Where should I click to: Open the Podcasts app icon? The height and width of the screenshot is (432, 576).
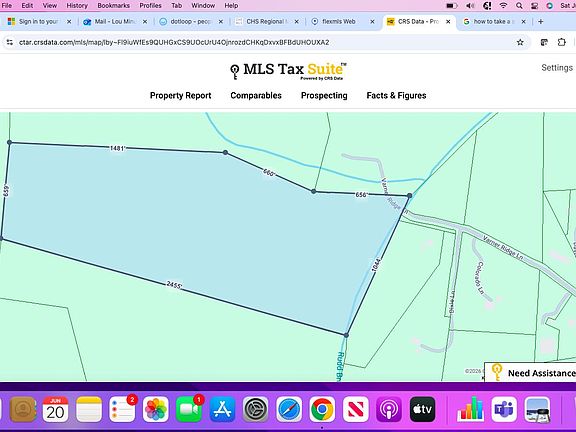point(389,409)
